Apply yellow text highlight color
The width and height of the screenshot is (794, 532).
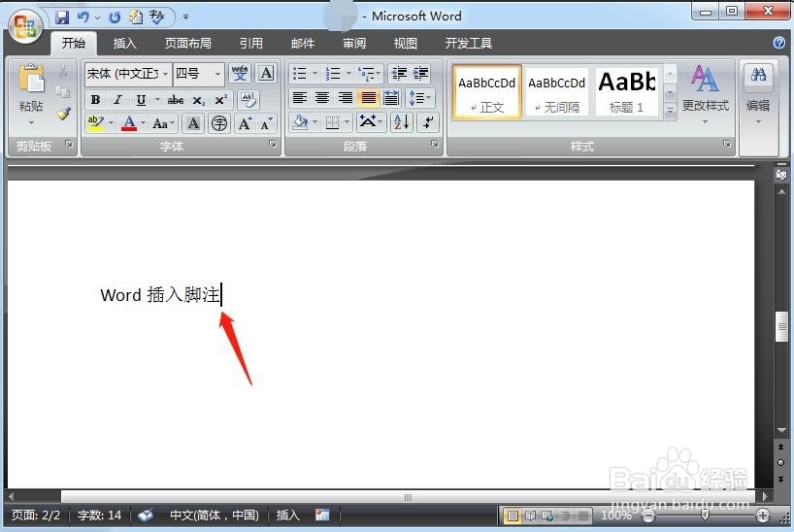(95, 123)
